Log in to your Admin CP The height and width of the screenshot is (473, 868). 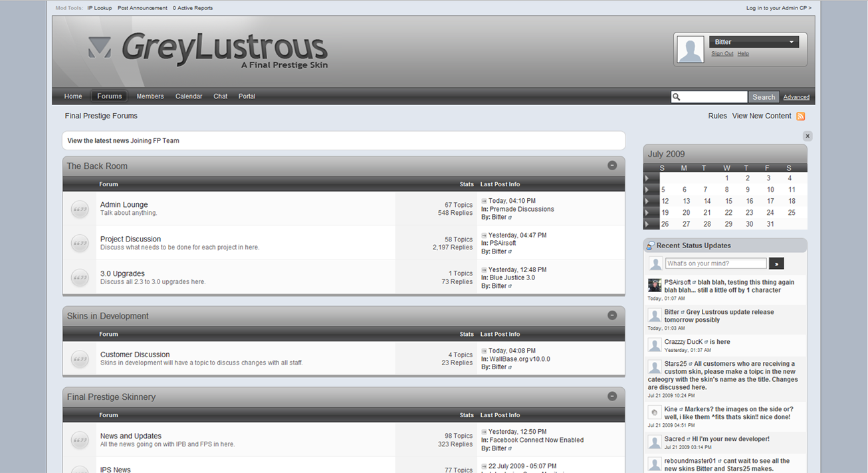pos(779,8)
